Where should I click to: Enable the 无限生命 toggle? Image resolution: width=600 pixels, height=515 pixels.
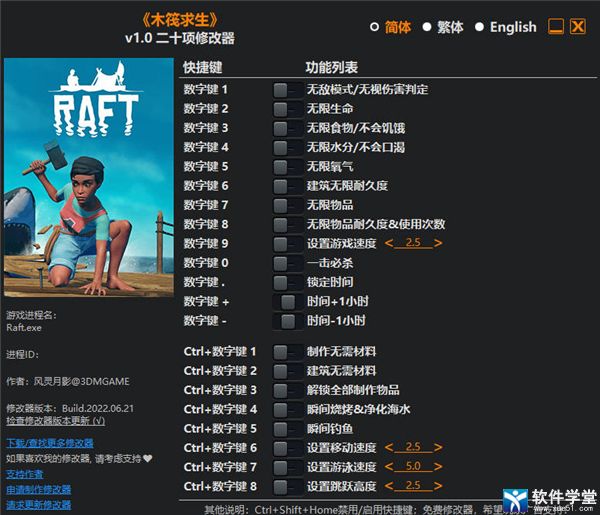pos(287,109)
